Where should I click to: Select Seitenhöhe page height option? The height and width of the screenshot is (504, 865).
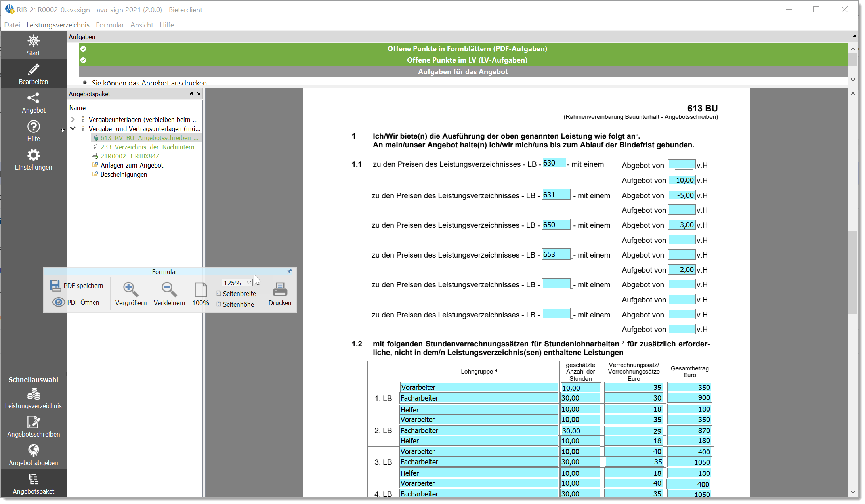[x=235, y=304]
